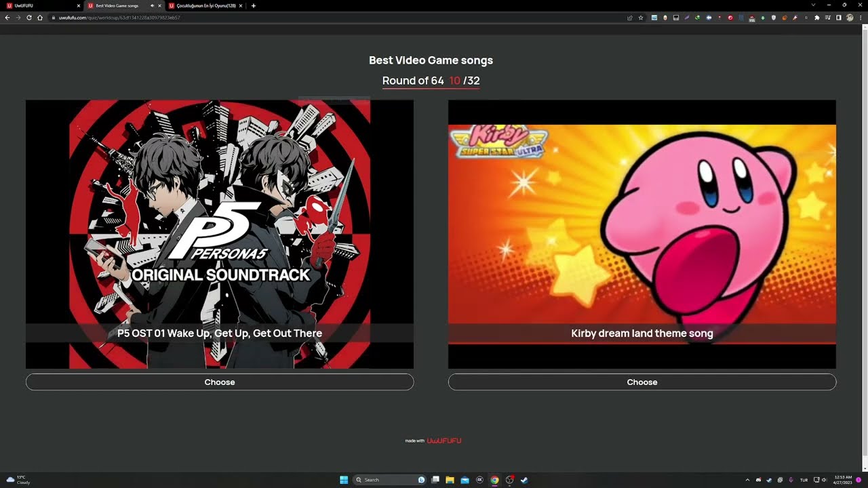Open Chrome three-dot menu

pyautogui.click(x=861, y=18)
